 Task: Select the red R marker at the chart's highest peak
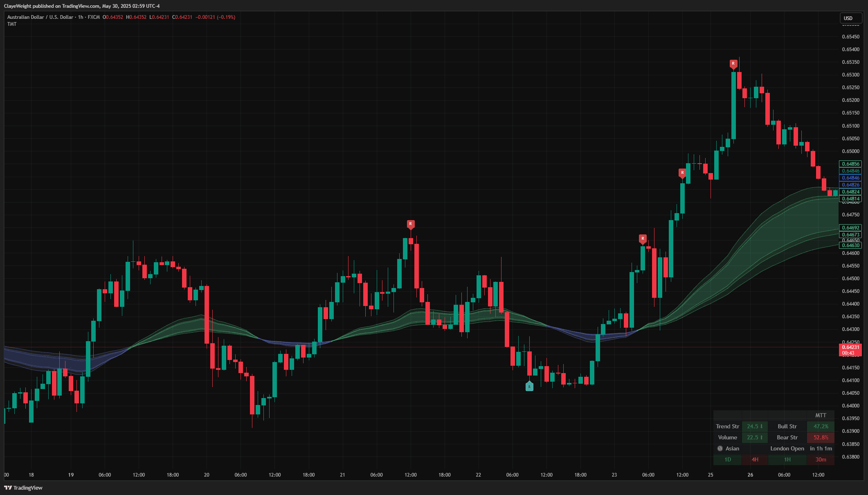(733, 63)
